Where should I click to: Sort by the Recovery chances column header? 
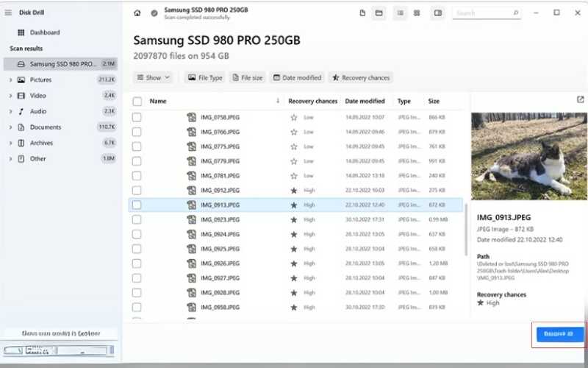[313, 101]
